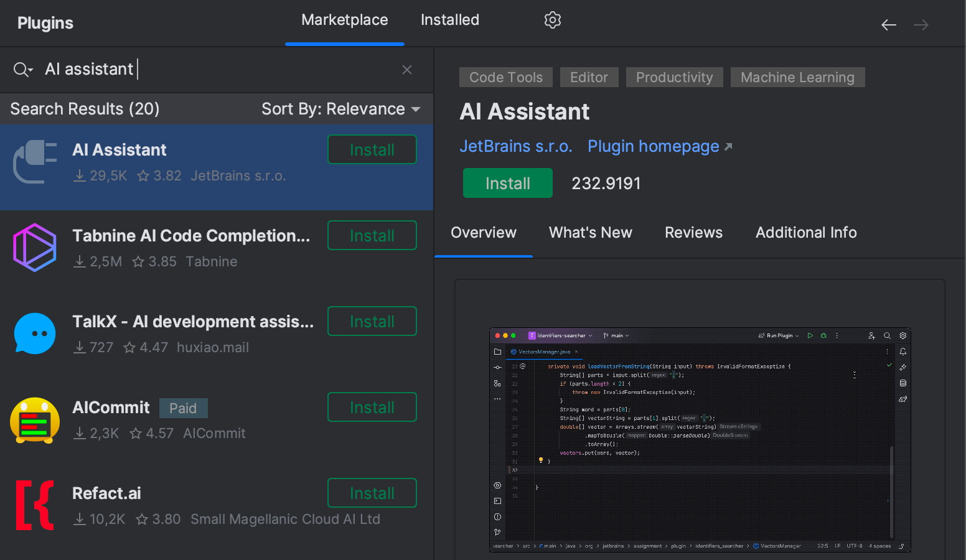Install the AI Assistant plugin
966x560 pixels.
coord(507,183)
